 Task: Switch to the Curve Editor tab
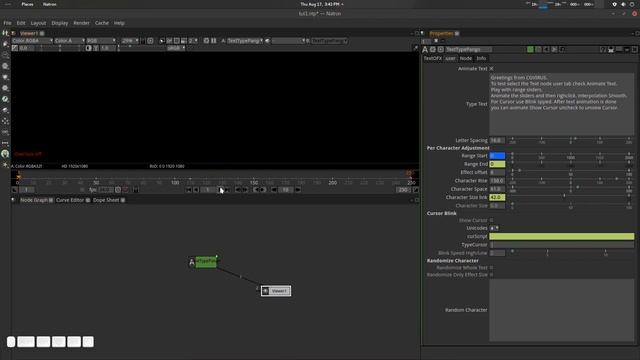tap(70, 200)
